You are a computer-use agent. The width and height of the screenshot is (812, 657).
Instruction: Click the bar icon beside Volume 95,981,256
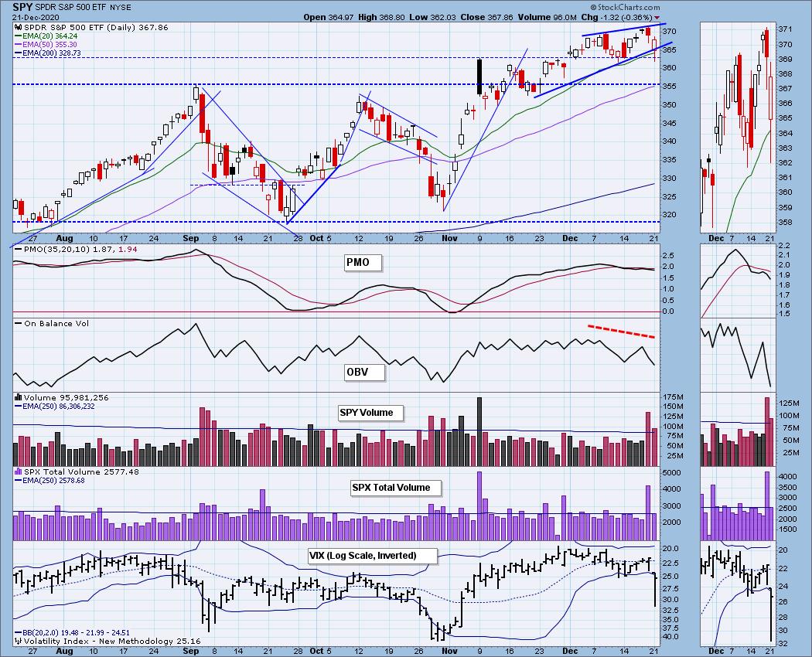18,397
